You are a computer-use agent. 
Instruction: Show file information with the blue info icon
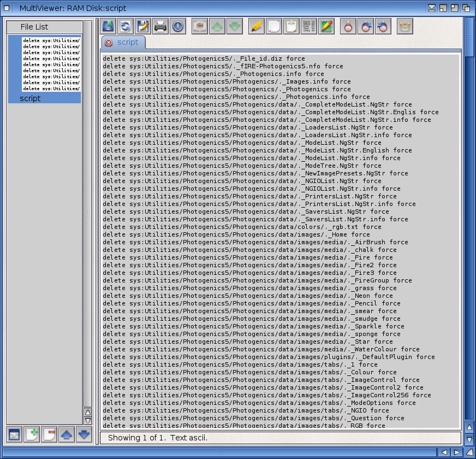coord(178,26)
